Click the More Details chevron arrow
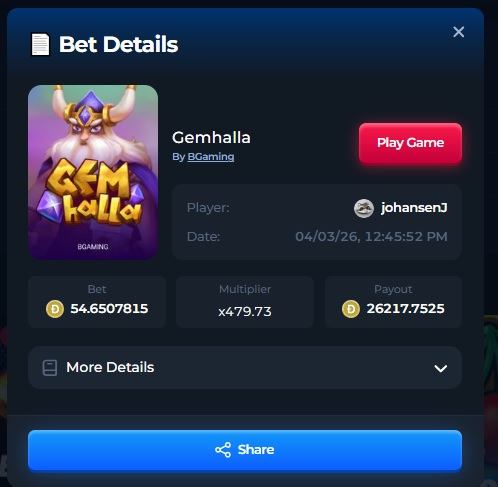498x487 pixels. pos(440,368)
